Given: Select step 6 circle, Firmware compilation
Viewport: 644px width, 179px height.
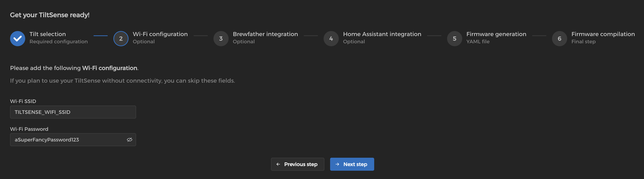Looking at the screenshot, I should click(559, 38).
